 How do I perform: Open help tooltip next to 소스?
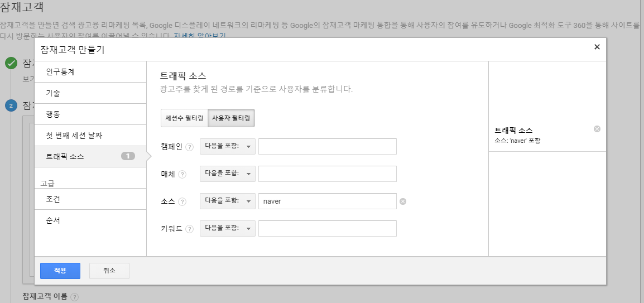click(x=182, y=201)
